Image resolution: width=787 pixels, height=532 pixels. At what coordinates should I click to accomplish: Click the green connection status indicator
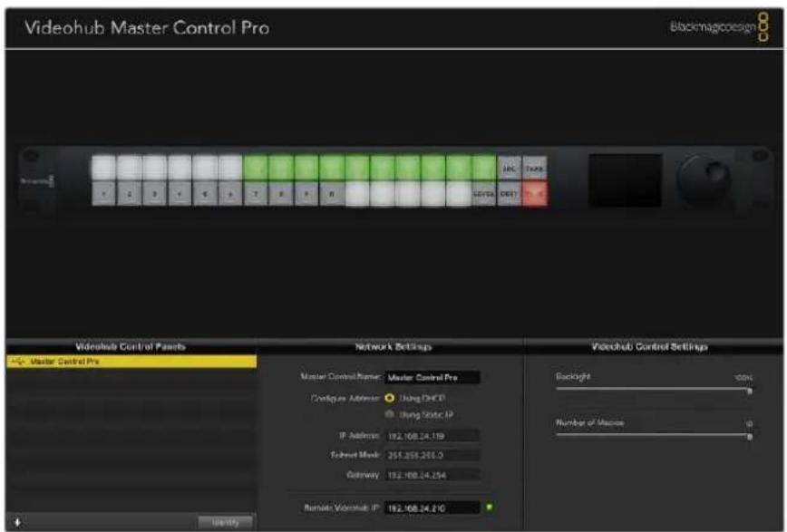pyautogui.click(x=490, y=508)
